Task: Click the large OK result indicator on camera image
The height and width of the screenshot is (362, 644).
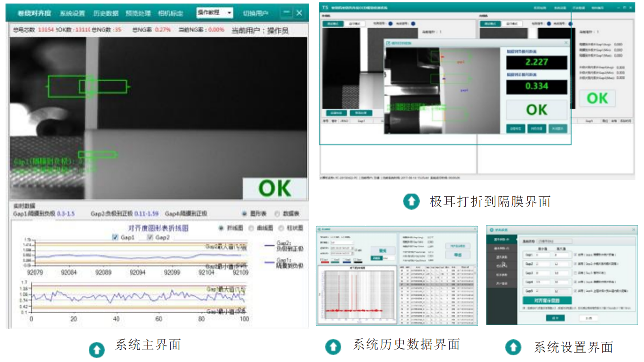Action: pyautogui.click(x=275, y=189)
